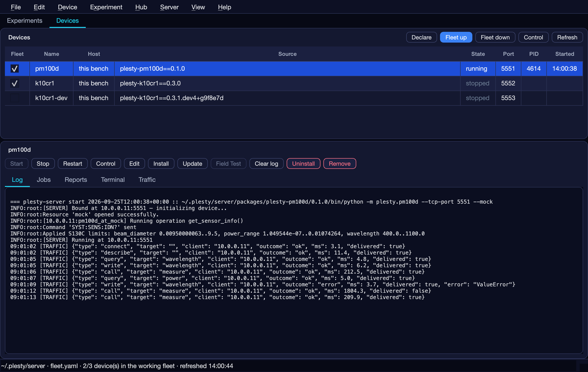Open Control in pm100d panel

click(x=106, y=163)
